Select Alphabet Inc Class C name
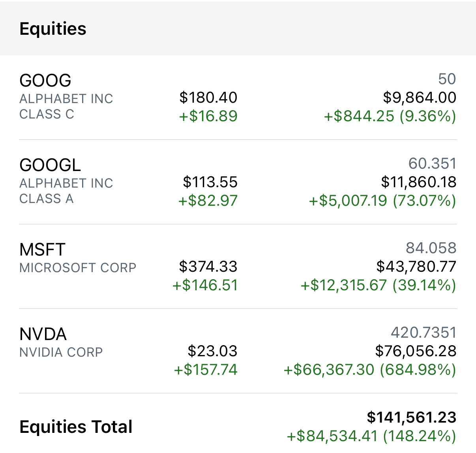 click(x=66, y=106)
